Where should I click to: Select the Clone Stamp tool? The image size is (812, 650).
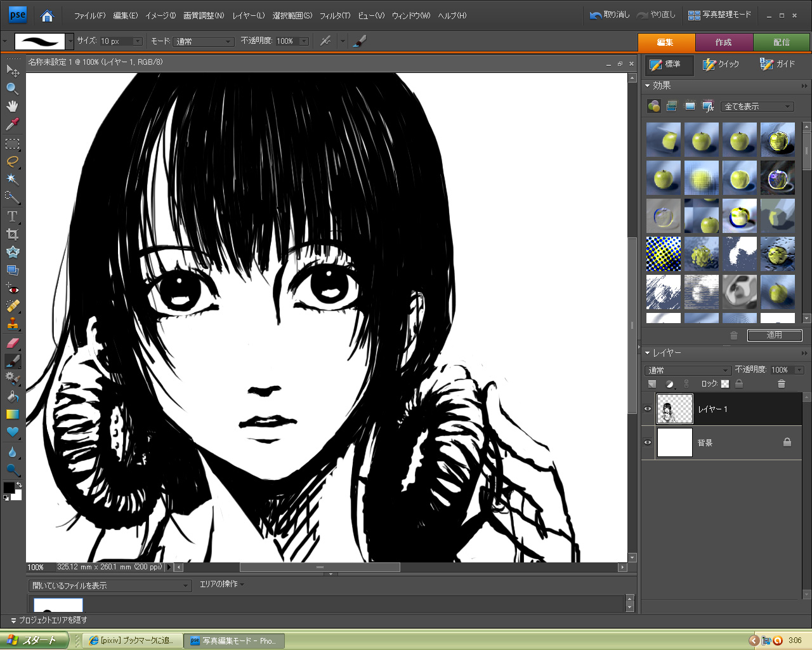[x=12, y=324]
